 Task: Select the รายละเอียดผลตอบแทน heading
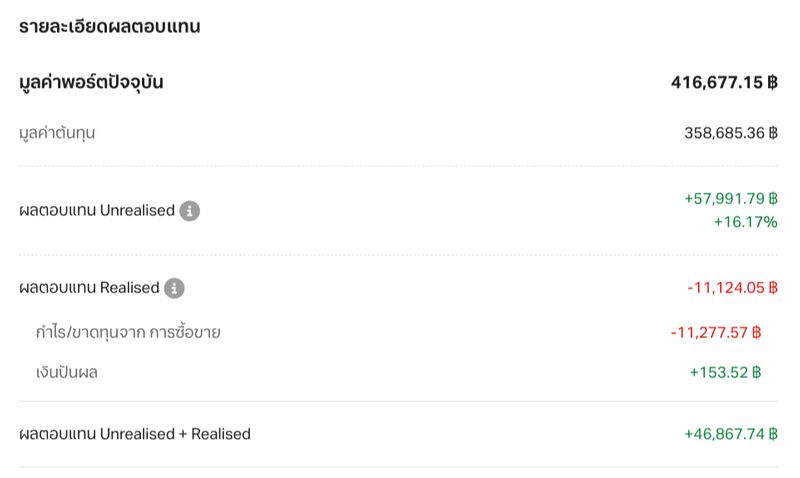pos(110,26)
